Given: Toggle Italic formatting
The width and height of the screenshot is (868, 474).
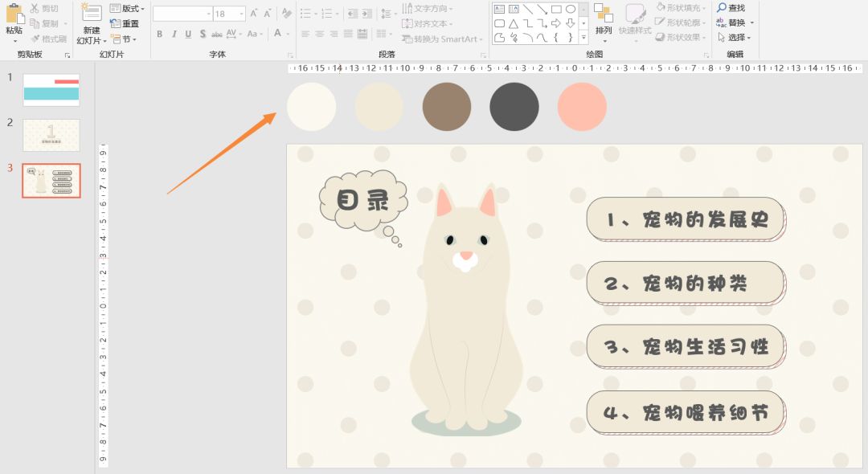Looking at the screenshot, I should pos(174,34).
